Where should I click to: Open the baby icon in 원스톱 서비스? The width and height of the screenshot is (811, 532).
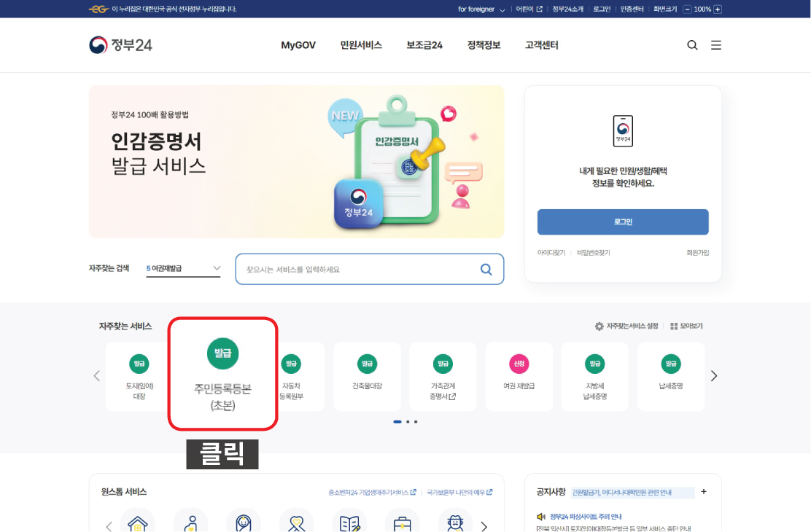click(243, 523)
